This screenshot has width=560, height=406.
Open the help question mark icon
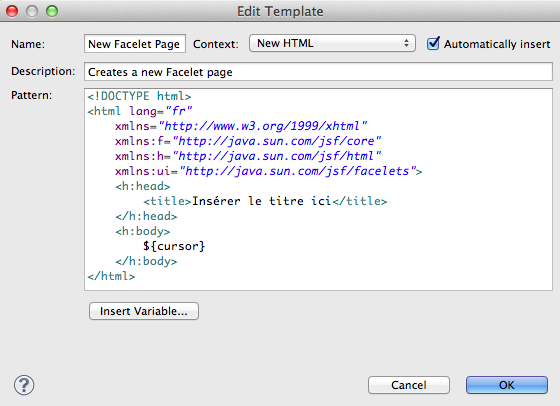(24, 385)
